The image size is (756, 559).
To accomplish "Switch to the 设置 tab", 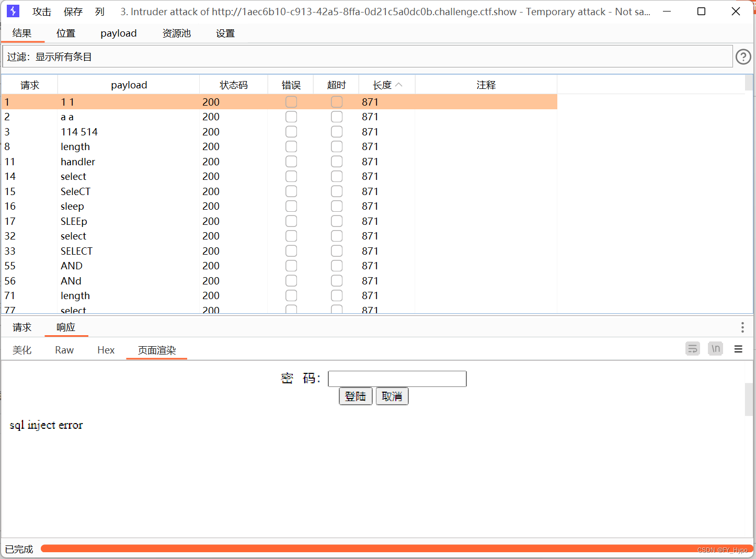I will [225, 33].
